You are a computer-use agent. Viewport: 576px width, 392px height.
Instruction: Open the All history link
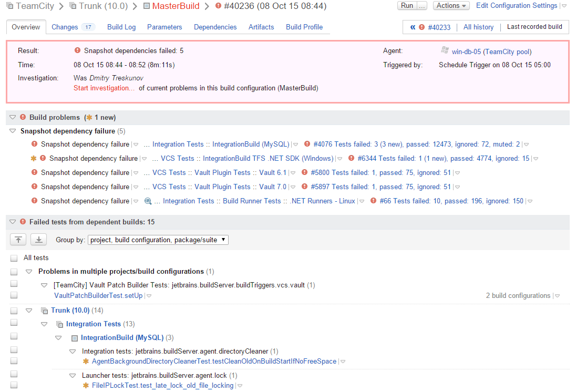478,27
